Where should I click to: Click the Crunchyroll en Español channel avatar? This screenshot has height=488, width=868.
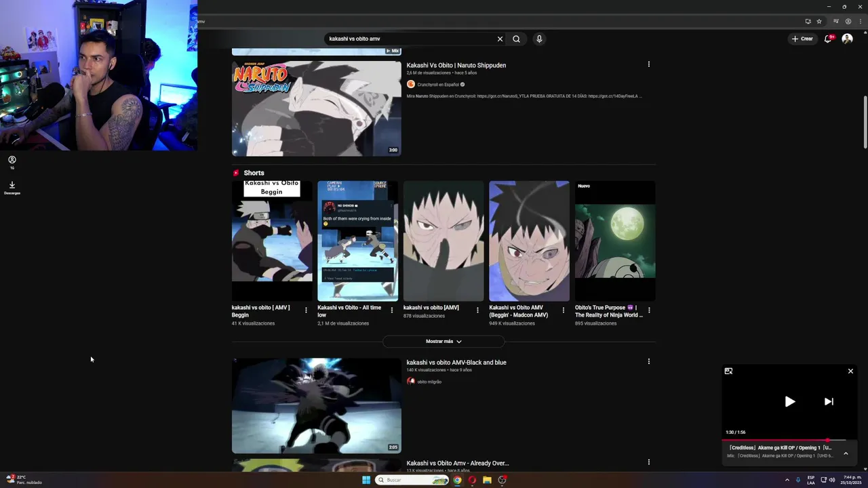[x=411, y=84]
